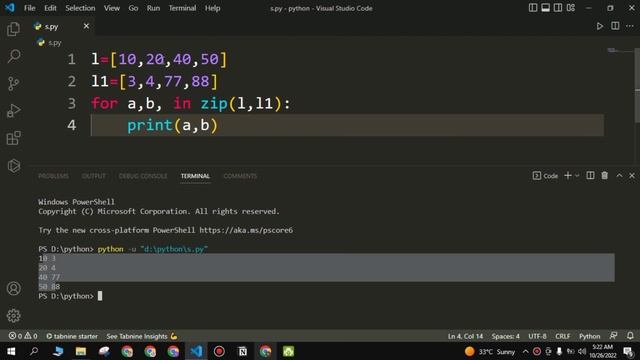
Task: Open the Source Control view
Action: pos(13,84)
